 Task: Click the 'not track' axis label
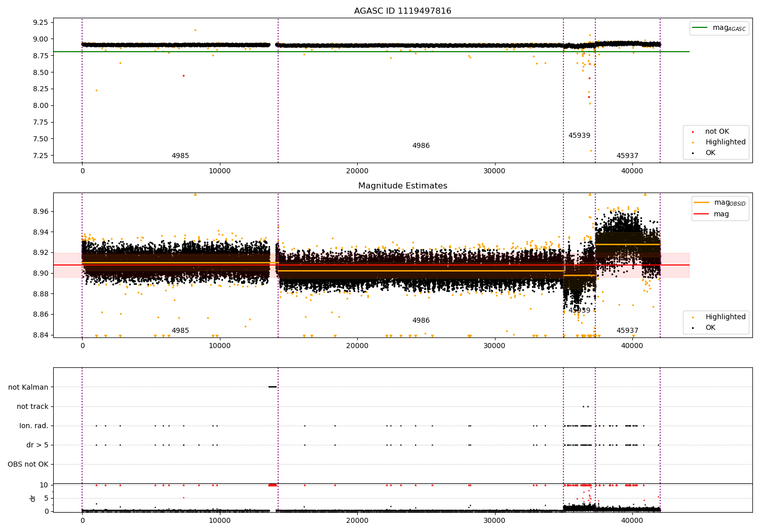point(32,407)
